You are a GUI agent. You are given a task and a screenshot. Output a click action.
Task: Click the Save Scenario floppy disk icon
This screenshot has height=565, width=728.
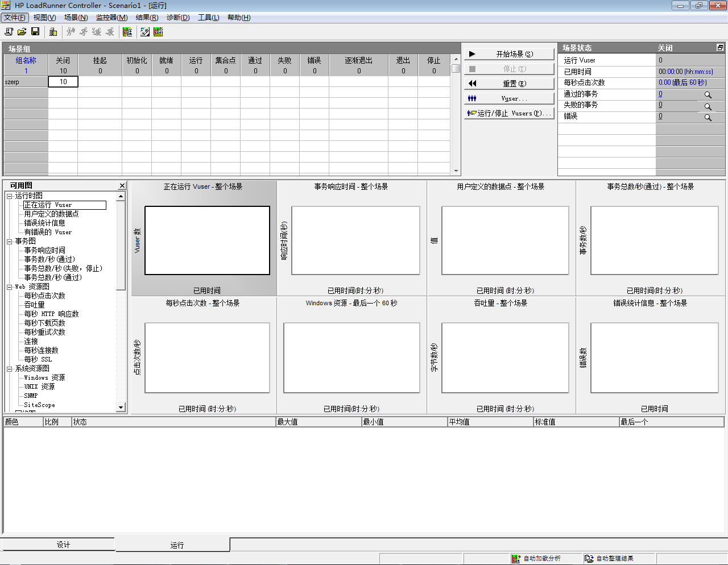click(x=35, y=32)
